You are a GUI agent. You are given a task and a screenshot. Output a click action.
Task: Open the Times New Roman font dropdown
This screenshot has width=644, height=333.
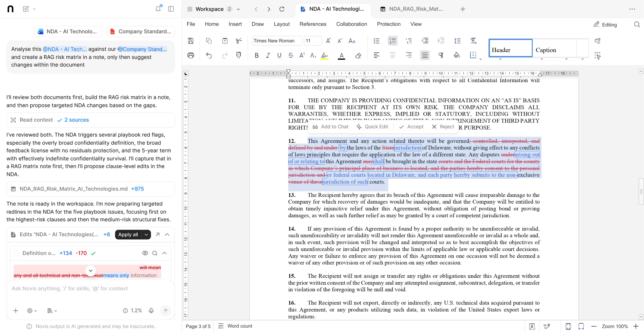coord(276,41)
